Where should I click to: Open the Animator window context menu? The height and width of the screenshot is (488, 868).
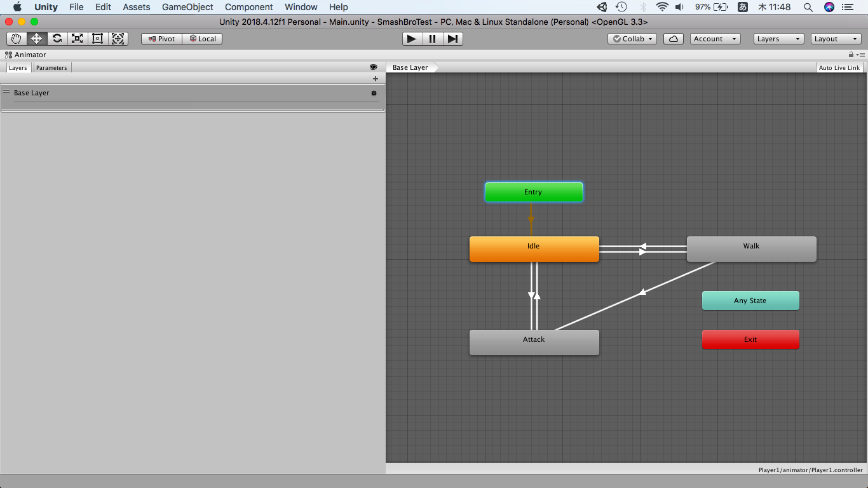pos(861,55)
